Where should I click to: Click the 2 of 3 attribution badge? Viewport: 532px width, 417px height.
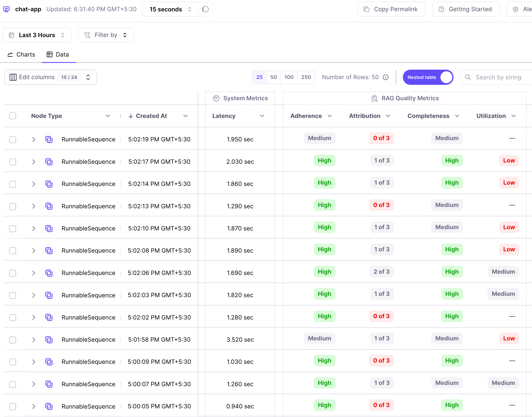[x=382, y=272]
